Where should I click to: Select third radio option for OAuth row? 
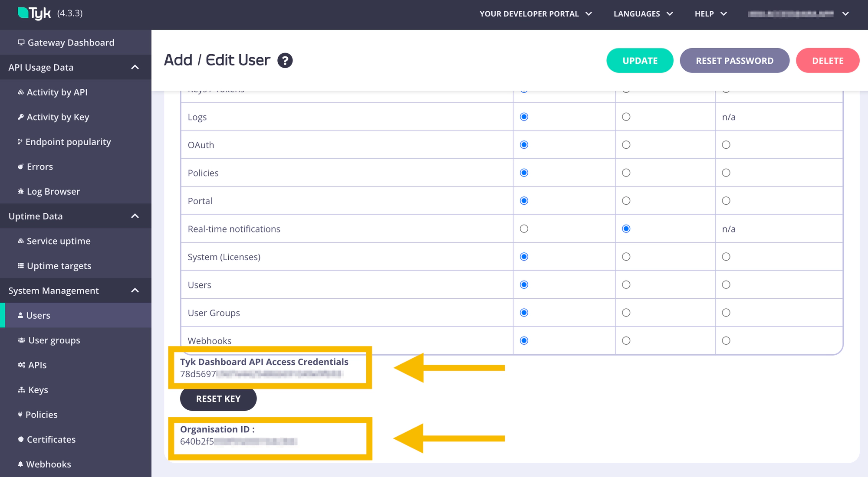[726, 145]
